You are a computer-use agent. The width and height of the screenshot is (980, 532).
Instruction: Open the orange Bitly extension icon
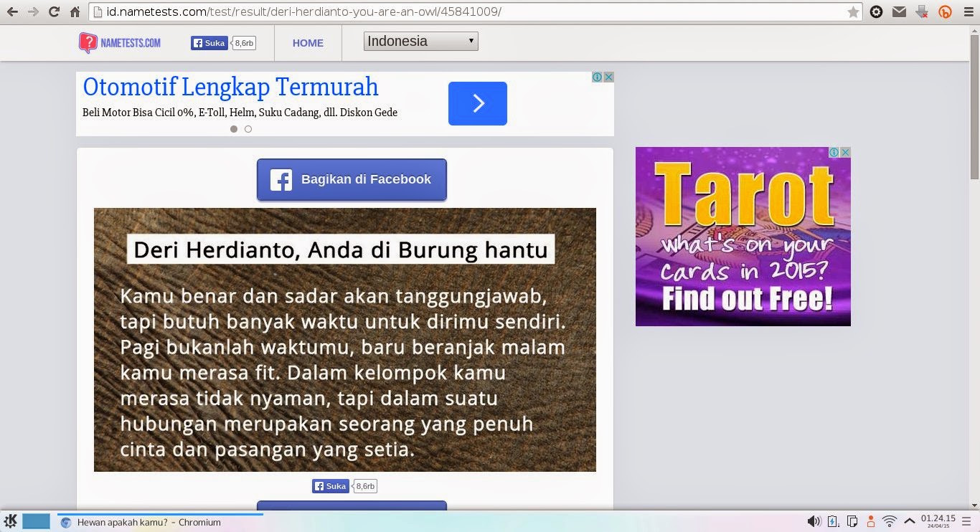[x=946, y=11]
